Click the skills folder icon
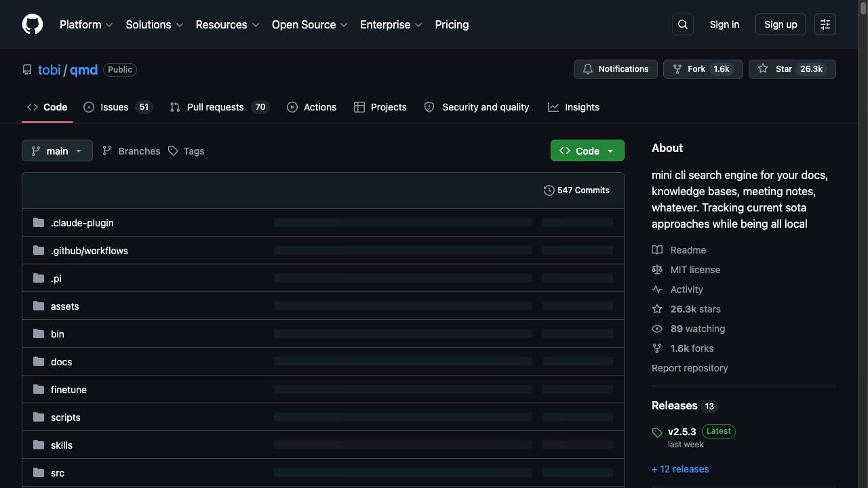 [x=39, y=445]
